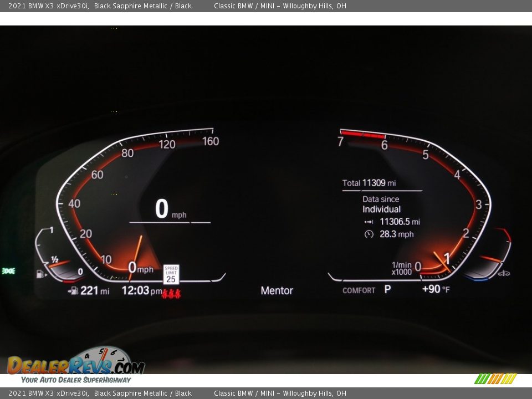
Task: Click the 40 mark on the speedometer
Action: (74, 203)
